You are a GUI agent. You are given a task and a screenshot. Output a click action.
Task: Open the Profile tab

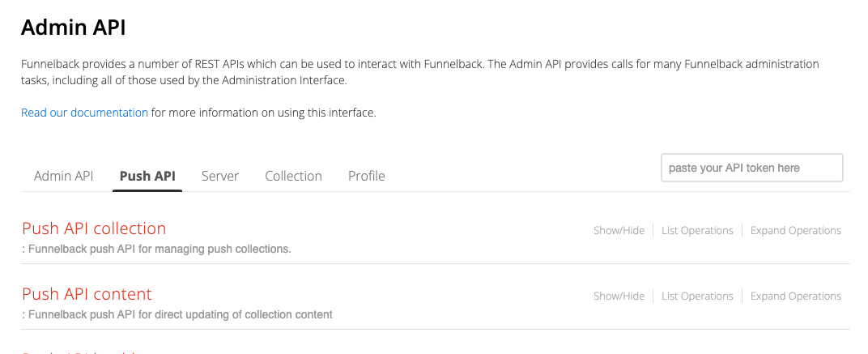pos(366,176)
